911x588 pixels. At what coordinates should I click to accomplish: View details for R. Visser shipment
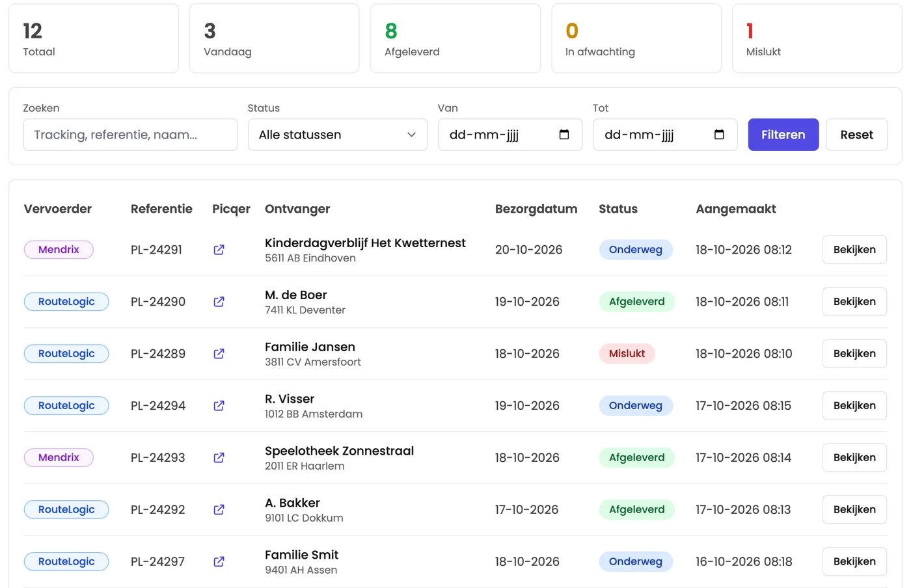(x=854, y=406)
